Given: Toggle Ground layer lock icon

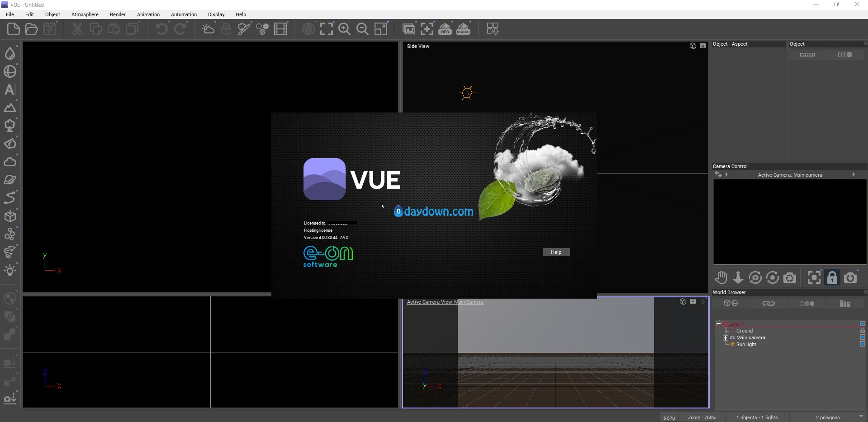Looking at the screenshot, I should 863,331.
